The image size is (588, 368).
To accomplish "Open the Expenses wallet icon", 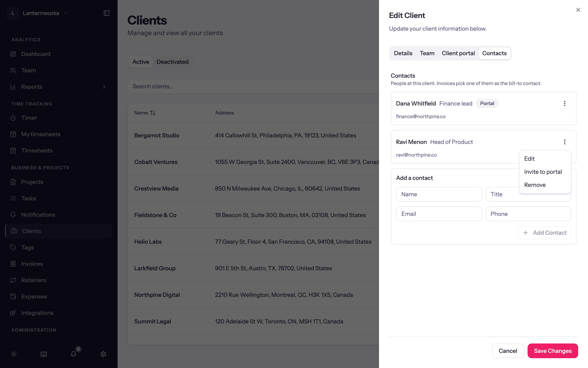I will pos(13,296).
